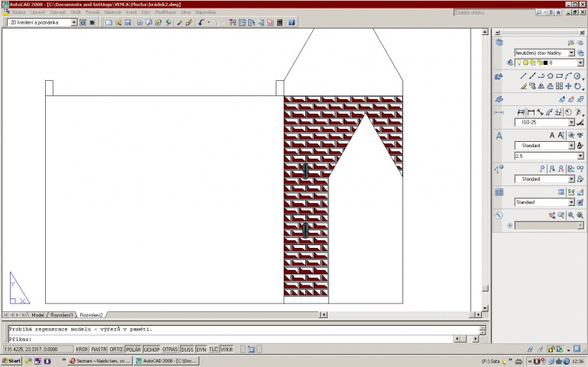Open Workspace settings gear icon
The height and width of the screenshot is (367, 588).
[x=83, y=22]
